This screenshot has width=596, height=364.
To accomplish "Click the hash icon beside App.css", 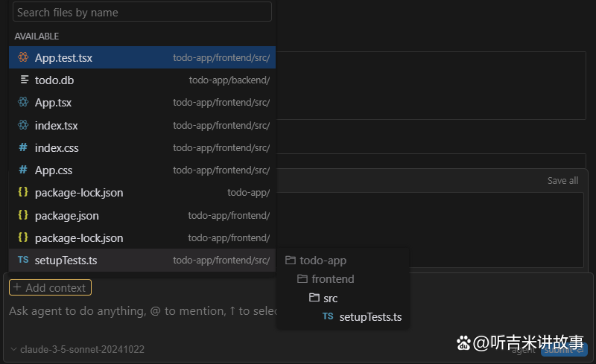I will click(x=23, y=170).
